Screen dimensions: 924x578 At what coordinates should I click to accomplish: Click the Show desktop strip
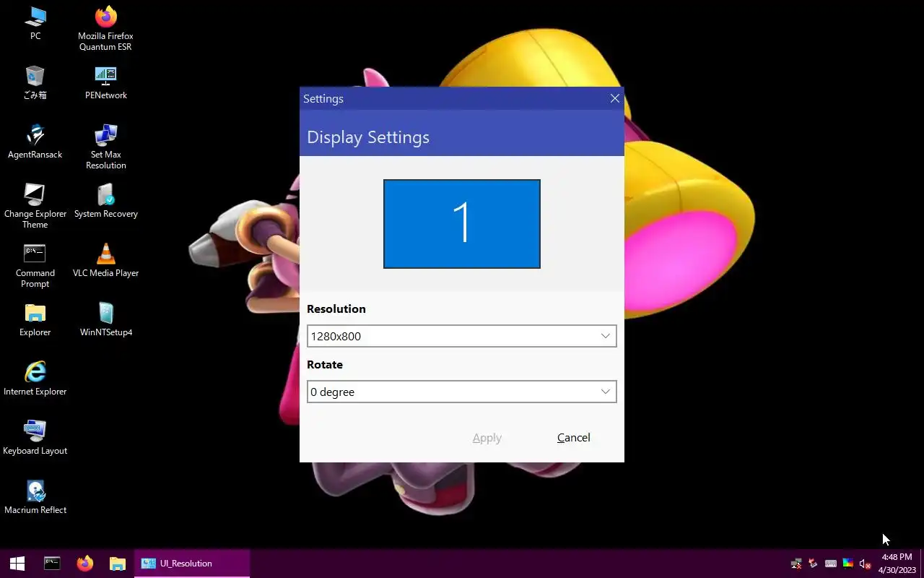922,564
